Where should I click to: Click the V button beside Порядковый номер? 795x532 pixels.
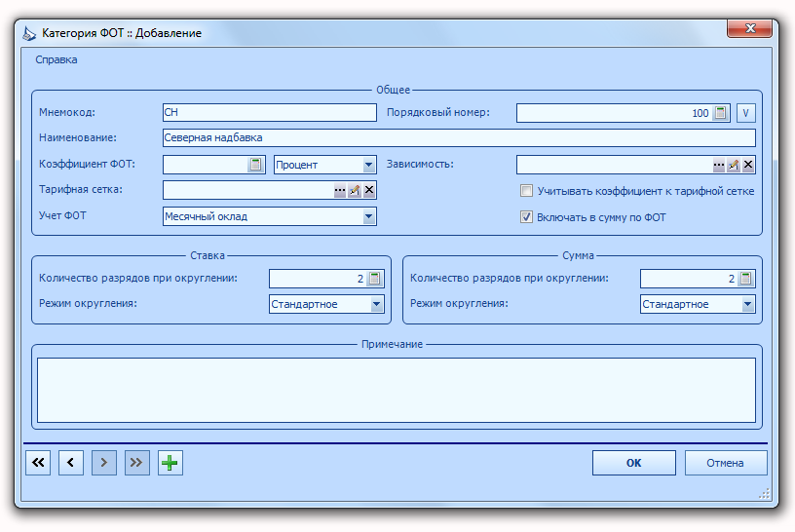(746, 113)
